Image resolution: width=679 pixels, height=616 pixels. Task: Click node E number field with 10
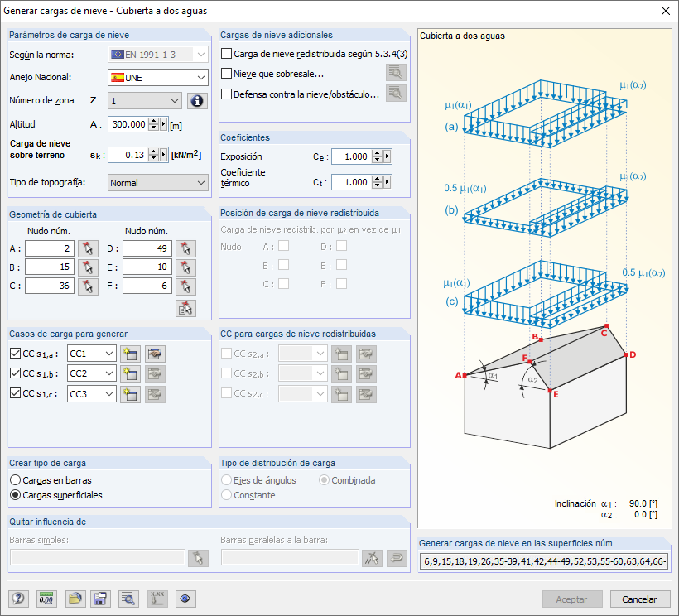coord(147,267)
